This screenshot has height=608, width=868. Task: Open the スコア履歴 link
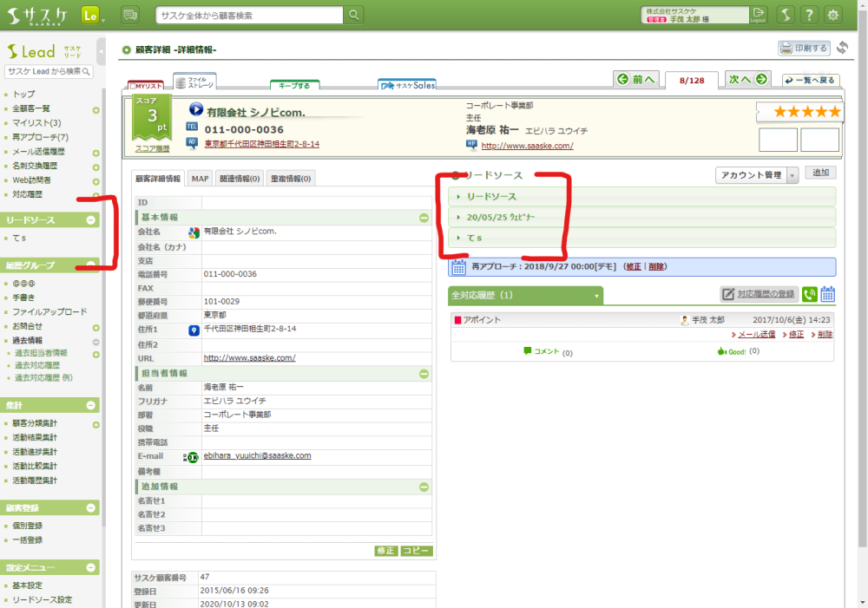tap(152, 149)
